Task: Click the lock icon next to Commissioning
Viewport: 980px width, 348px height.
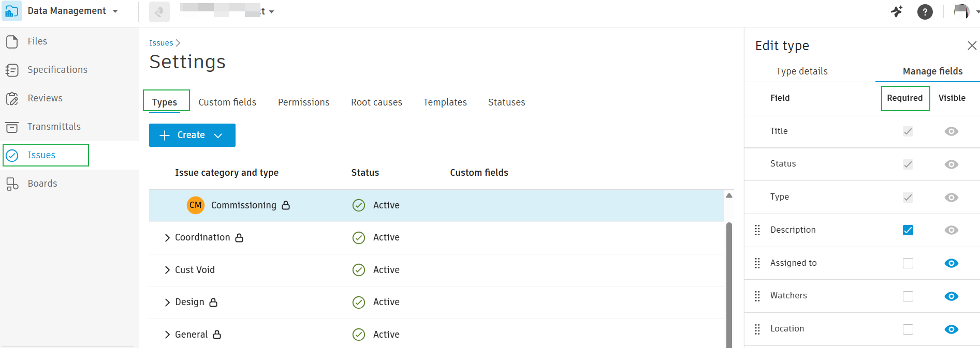Action: tap(286, 205)
